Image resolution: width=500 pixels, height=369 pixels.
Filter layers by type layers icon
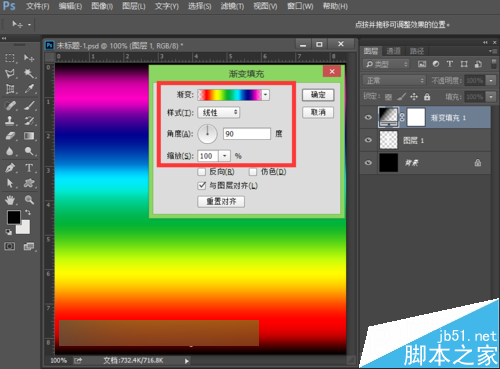pos(450,64)
